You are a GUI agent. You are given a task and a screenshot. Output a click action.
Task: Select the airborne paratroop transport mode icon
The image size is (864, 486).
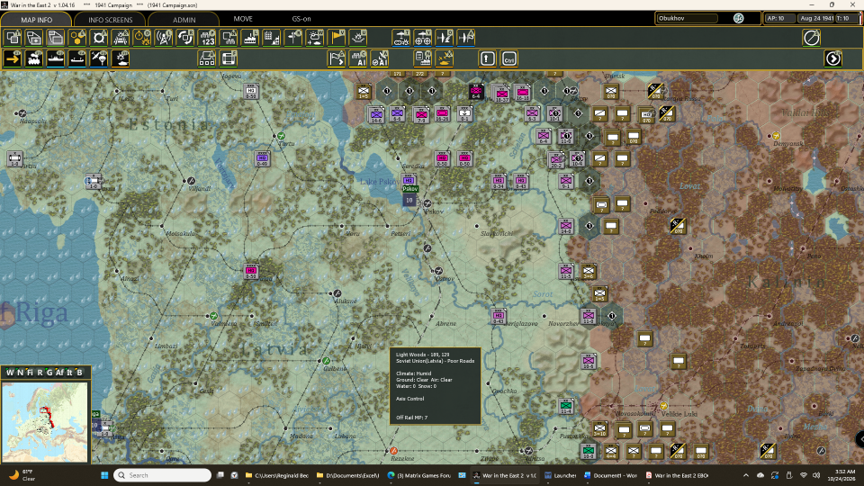tap(99, 58)
